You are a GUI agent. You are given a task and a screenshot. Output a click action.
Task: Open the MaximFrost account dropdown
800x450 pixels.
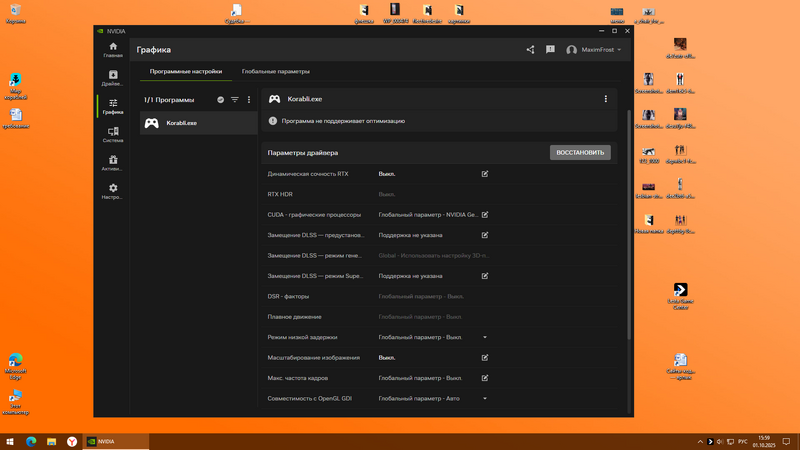click(x=594, y=50)
